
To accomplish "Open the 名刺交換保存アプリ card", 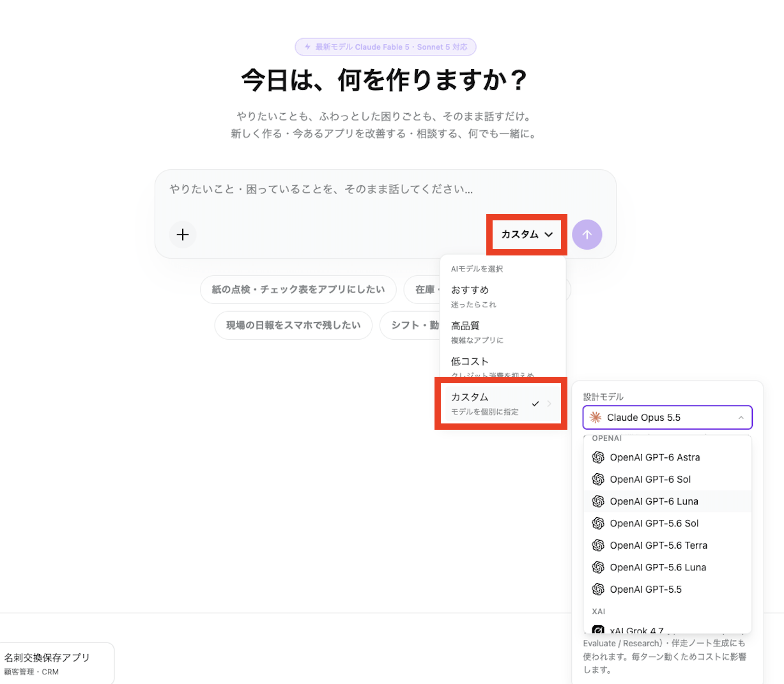I will tap(56, 664).
